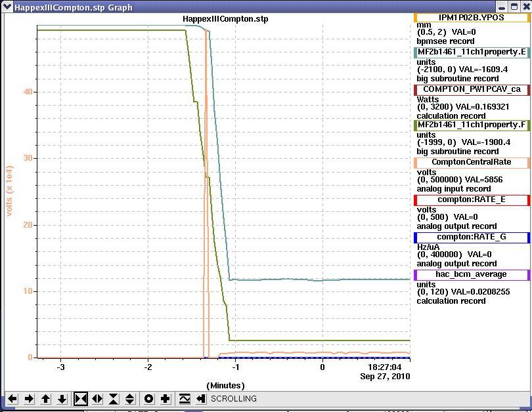532x412 pixels.
Task: Select compton:RATE_E legend curve
Action: pos(472,200)
